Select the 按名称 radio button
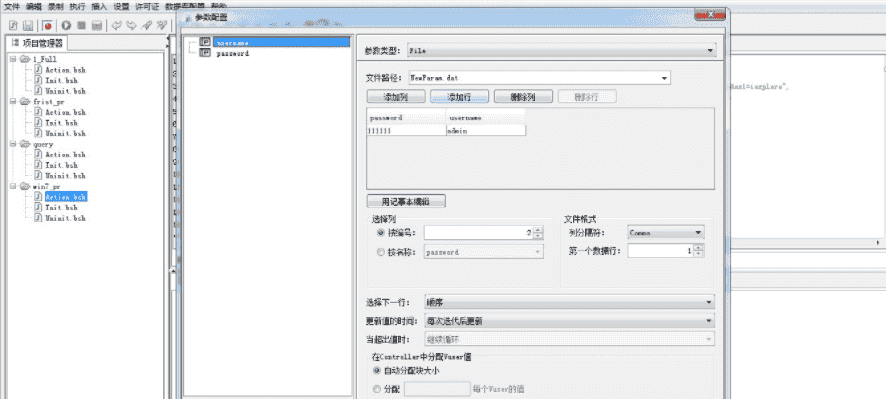 click(380, 252)
